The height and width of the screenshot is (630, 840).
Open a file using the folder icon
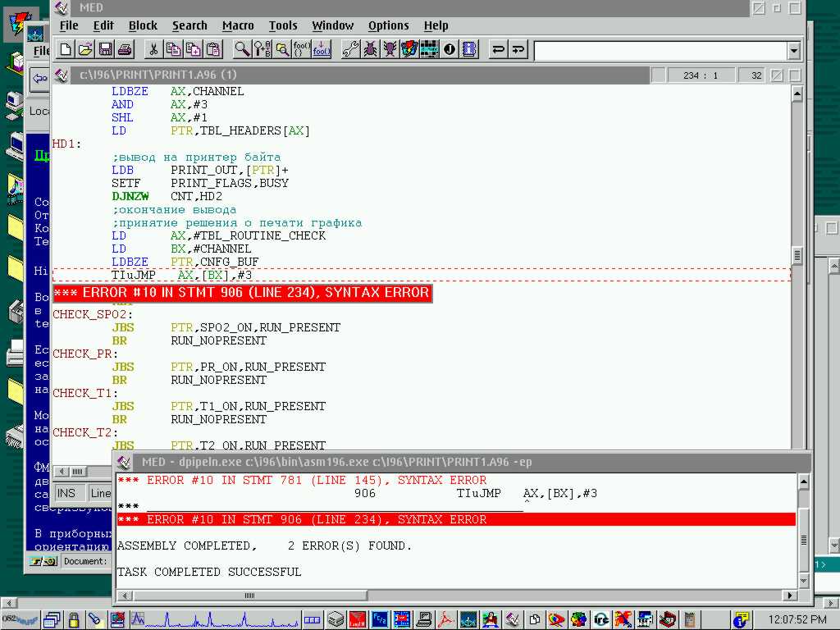tap(85, 49)
